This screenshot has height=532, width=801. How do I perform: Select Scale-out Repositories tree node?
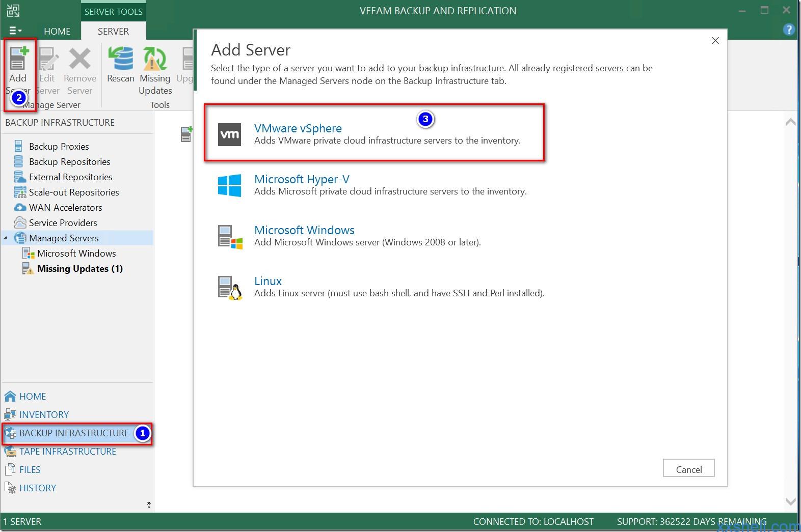[74, 192]
